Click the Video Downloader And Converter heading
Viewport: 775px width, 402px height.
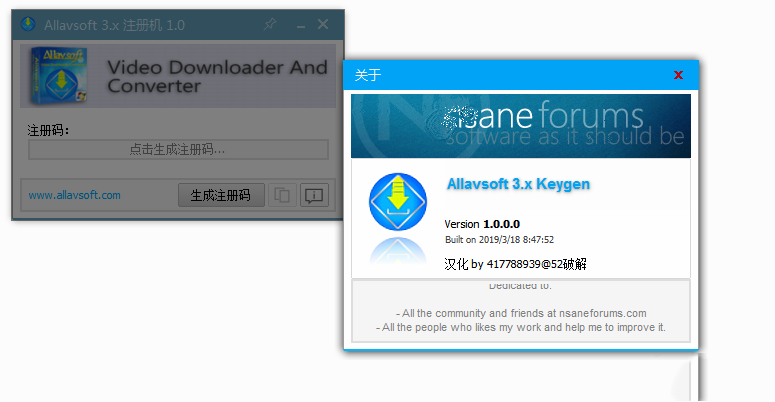pyautogui.click(x=217, y=77)
